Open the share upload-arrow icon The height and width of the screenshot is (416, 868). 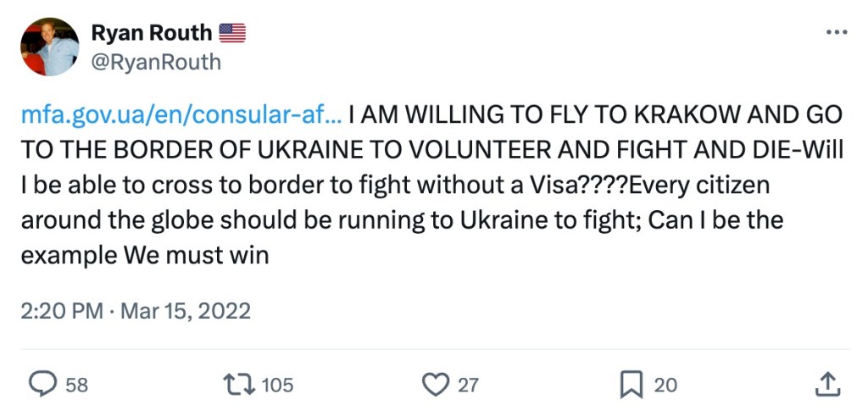[x=826, y=385]
